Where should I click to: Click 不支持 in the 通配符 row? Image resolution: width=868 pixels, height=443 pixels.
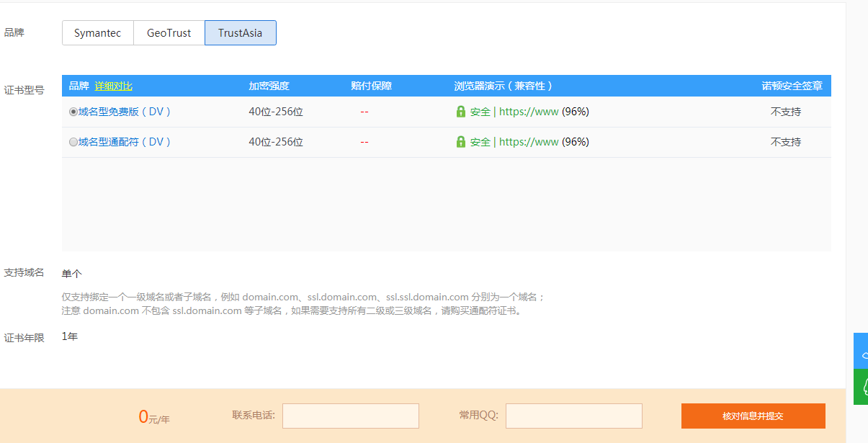point(786,142)
